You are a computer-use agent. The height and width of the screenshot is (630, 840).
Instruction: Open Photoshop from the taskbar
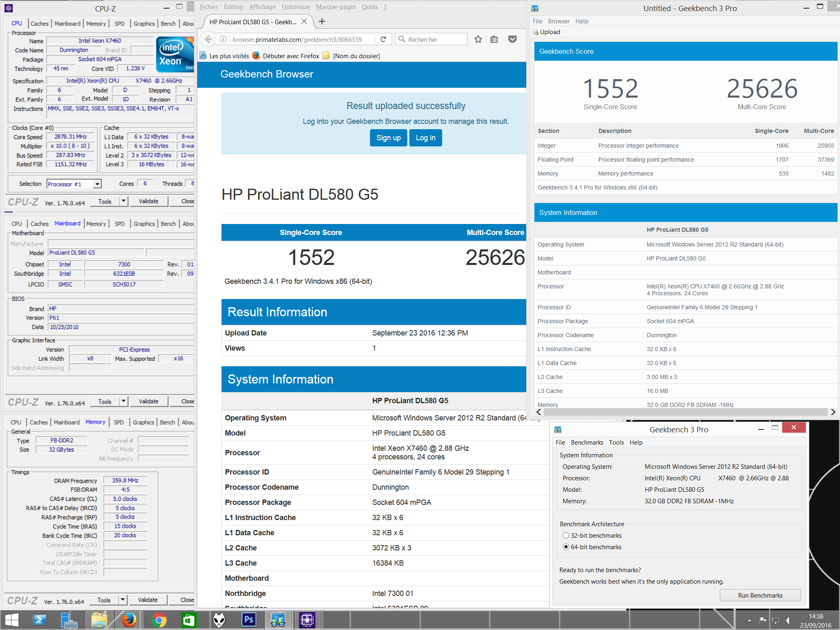[x=249, y=620]
